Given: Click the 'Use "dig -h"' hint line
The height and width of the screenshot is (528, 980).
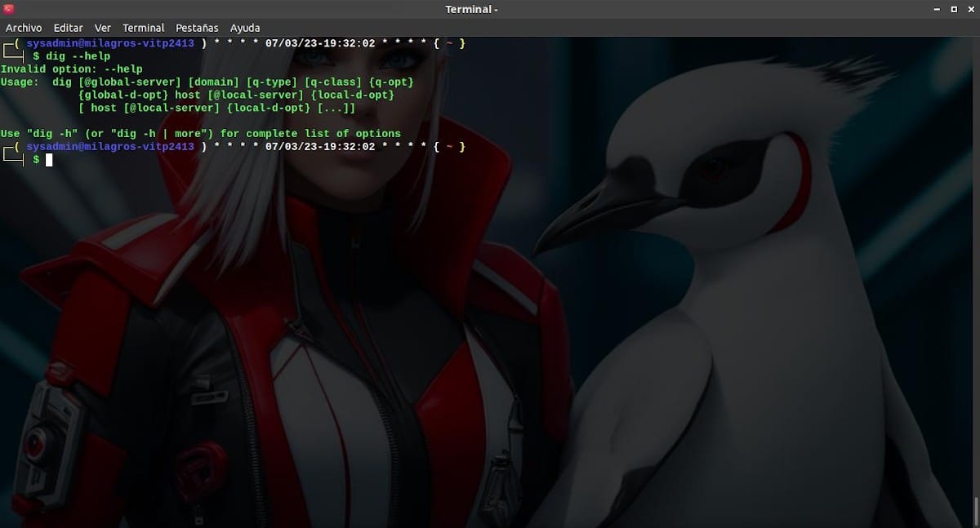Looking at the screenshot, I should [201, 134].
